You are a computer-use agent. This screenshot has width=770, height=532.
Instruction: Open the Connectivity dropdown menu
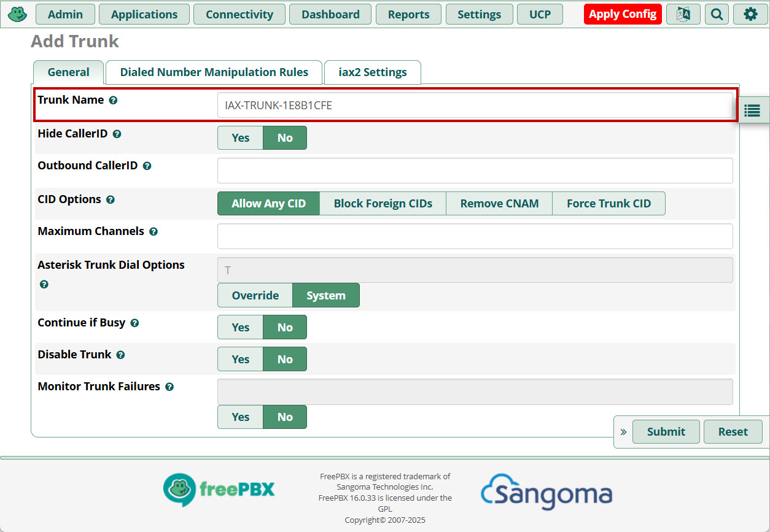pyautogui.click(x=239, y=14)
